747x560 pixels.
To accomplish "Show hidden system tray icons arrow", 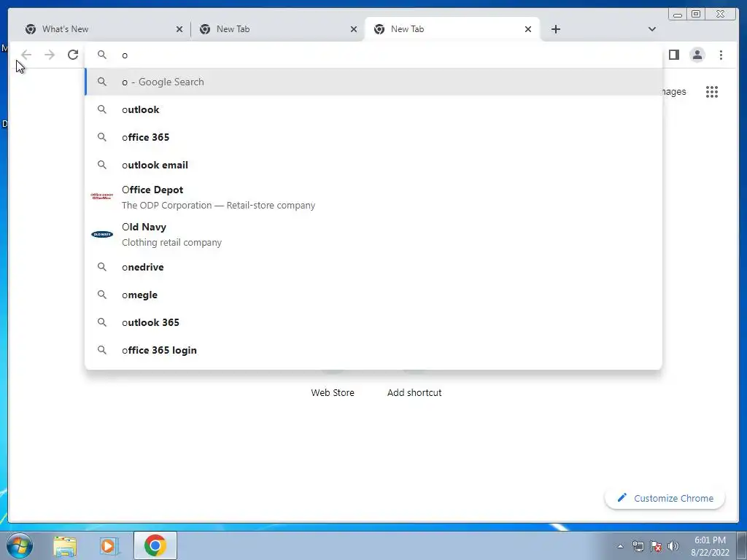I will (620, 546).
